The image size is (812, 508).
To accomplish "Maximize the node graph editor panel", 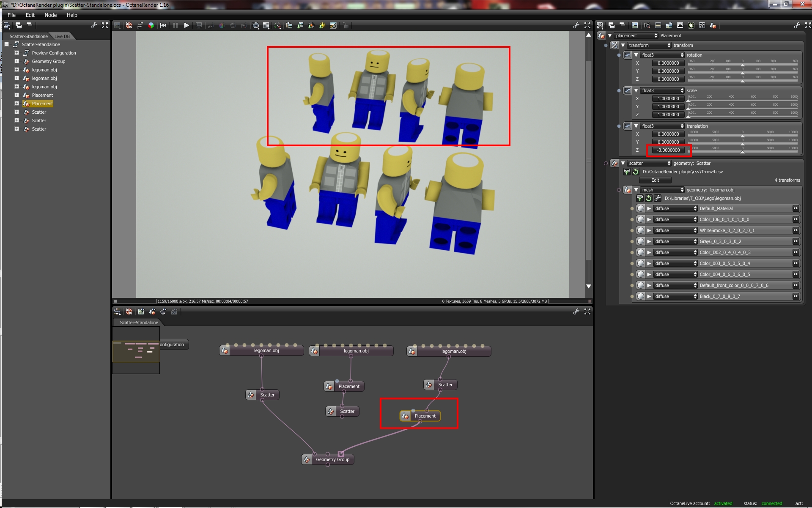I will click(x=587, y=311).
